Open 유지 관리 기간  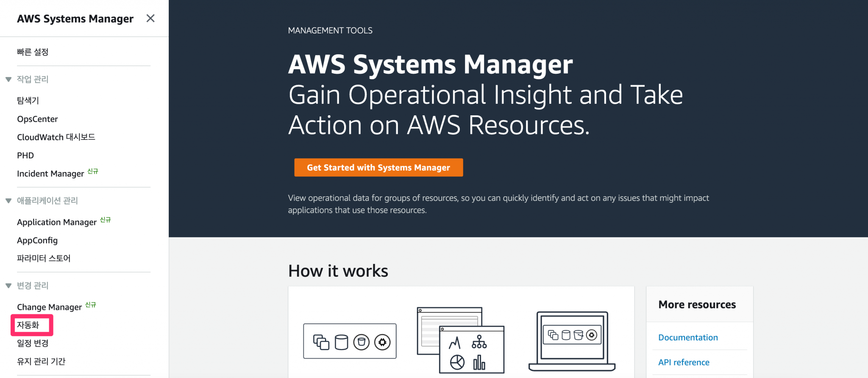[41, 361]
